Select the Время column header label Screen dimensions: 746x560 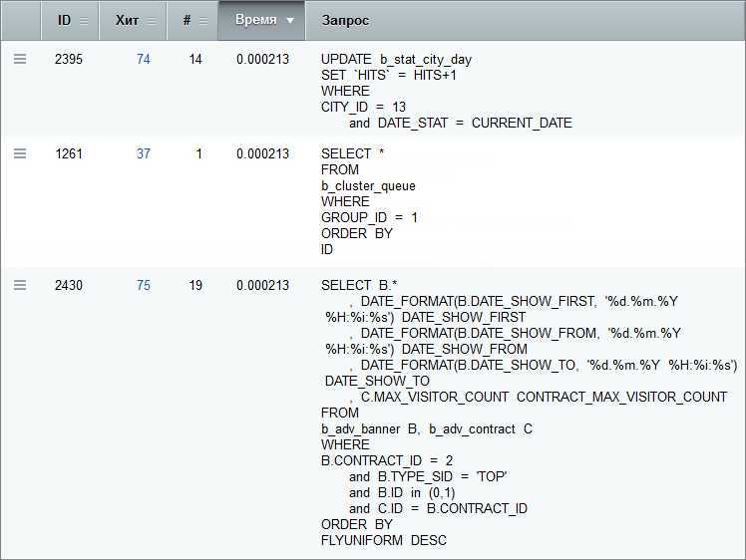[x=255, y=21]
